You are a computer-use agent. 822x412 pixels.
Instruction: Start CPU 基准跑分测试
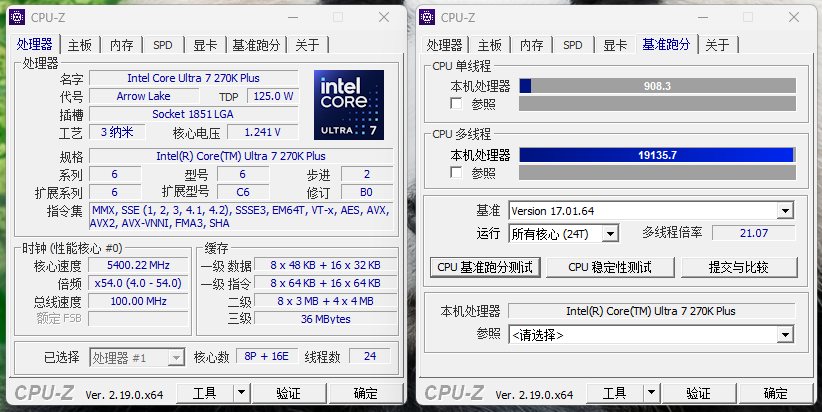[485, 267]
